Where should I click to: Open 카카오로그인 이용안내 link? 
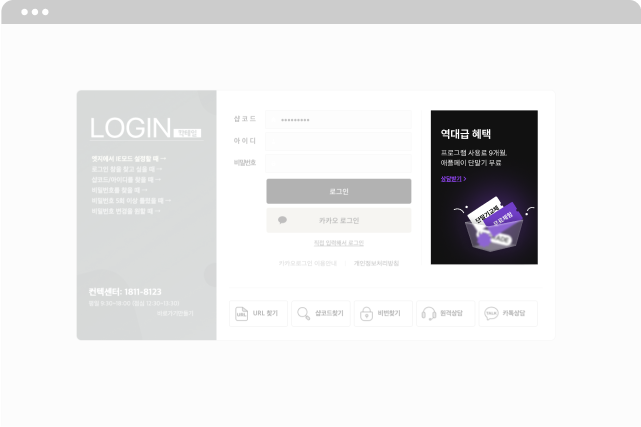click(307, 264)
